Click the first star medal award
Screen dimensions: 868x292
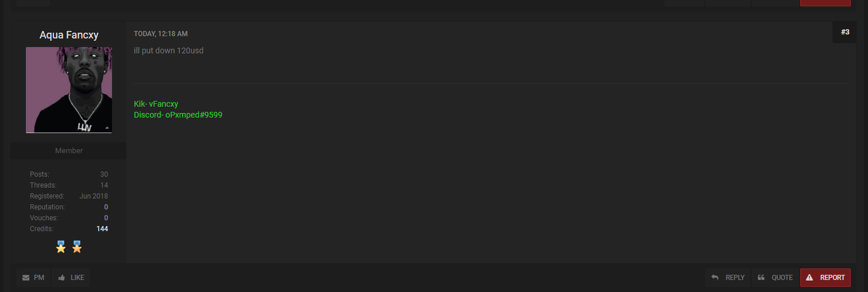tap(61, 247)
